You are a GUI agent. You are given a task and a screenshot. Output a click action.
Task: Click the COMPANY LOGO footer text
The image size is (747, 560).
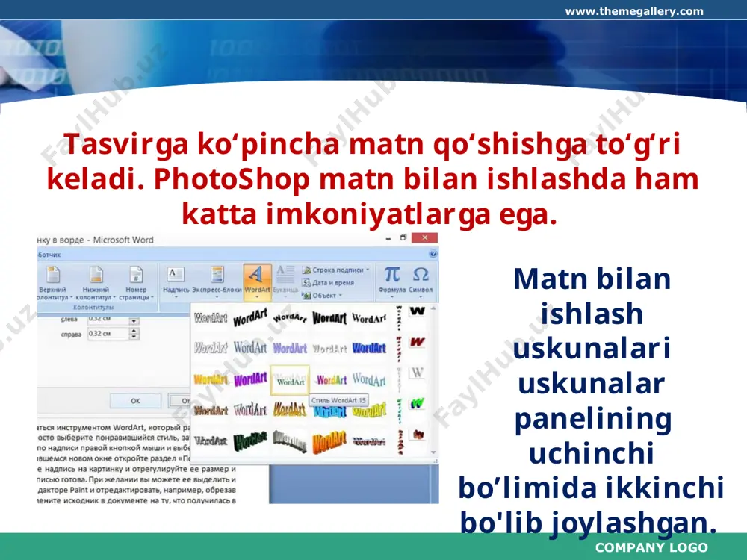[651, 547]
